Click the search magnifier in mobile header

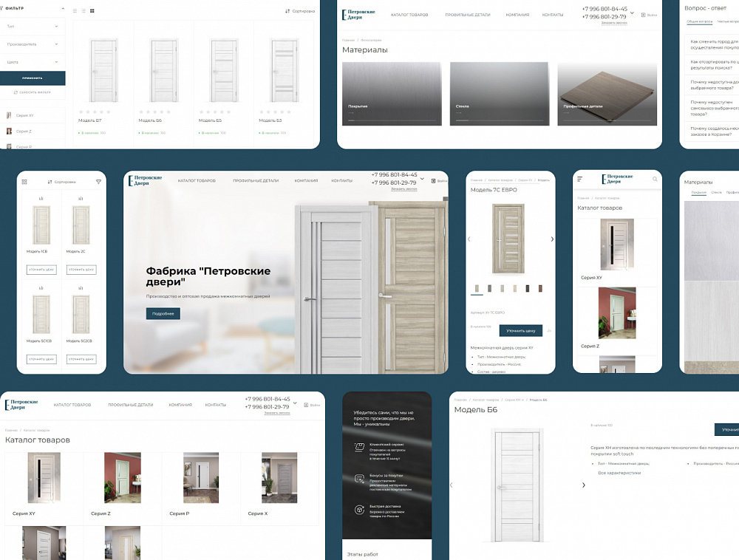tap(655, 179)
